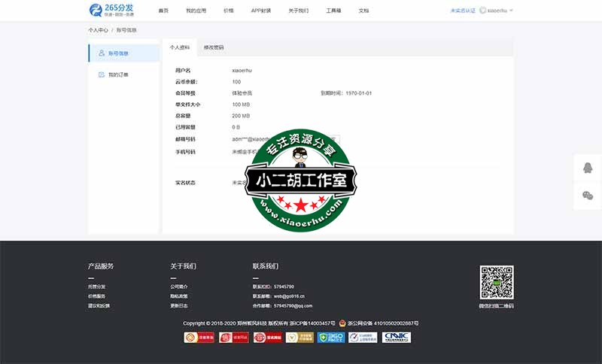
Task: Go to the APP封装 navigation item
Action: coord(261,11)
